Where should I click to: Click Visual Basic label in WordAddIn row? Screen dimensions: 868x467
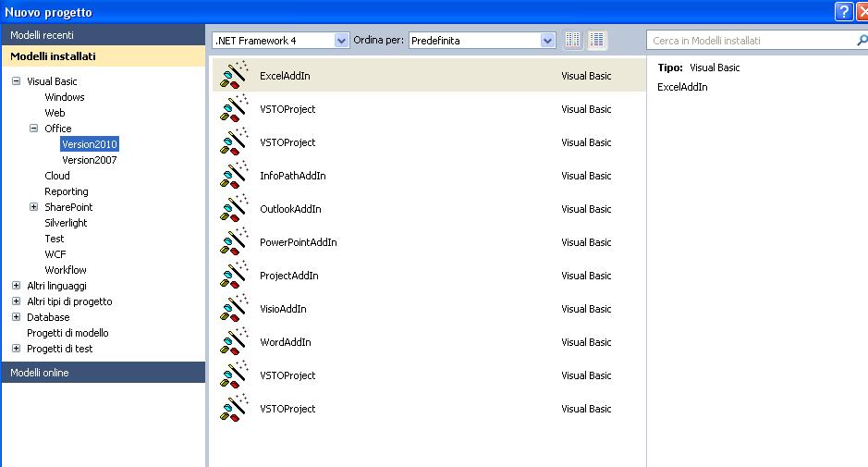pyautogui.click(x=586, y=342)
